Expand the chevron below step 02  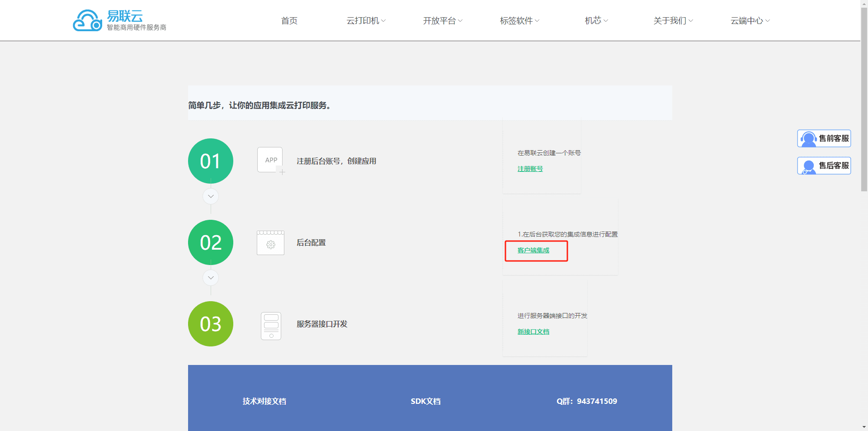click(211, 278)
